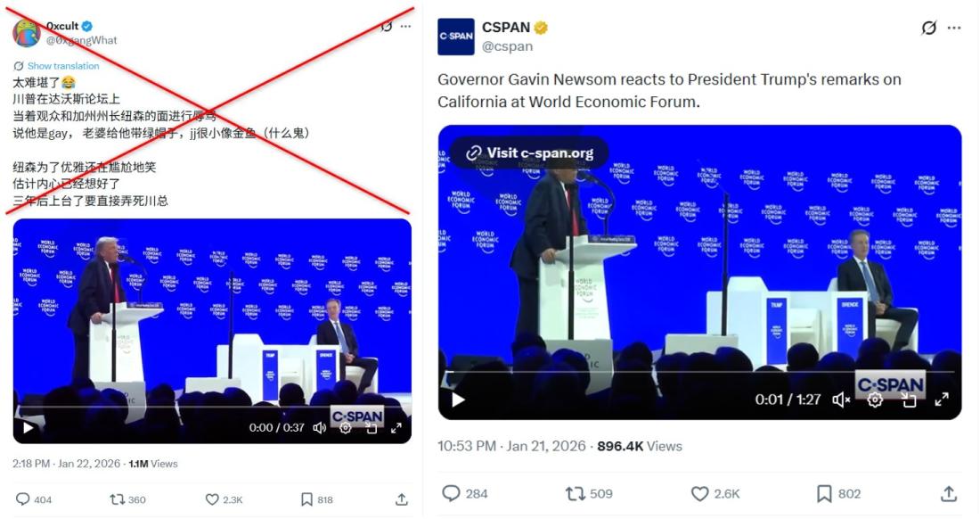Reply to the CSPAN post with 284 replies
Image resolution: width=980 pixels, height=519 pixels.
tap(452, 493)
